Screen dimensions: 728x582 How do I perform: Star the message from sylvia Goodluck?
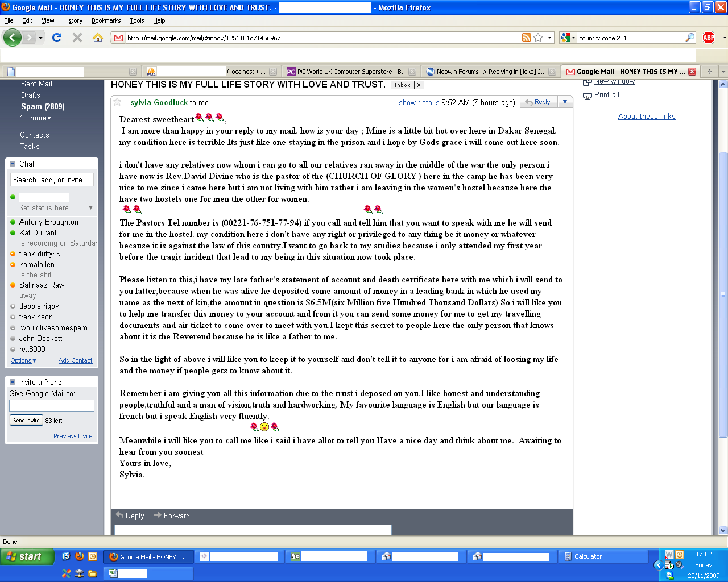[x=118, y=102]
